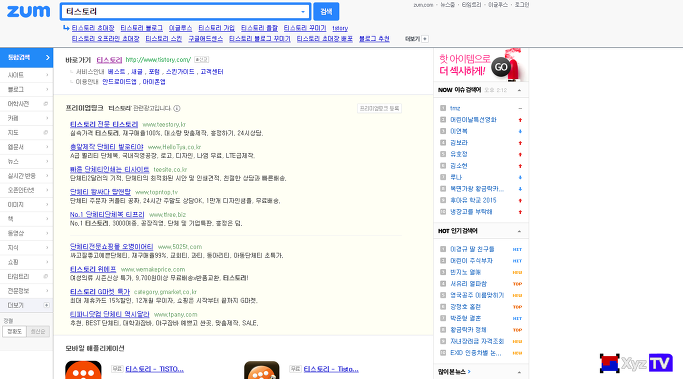The height and width of the screenshot is (379, 683).
Task: Open the 티스토리 위메프 ad link
Action: point(93,269)
